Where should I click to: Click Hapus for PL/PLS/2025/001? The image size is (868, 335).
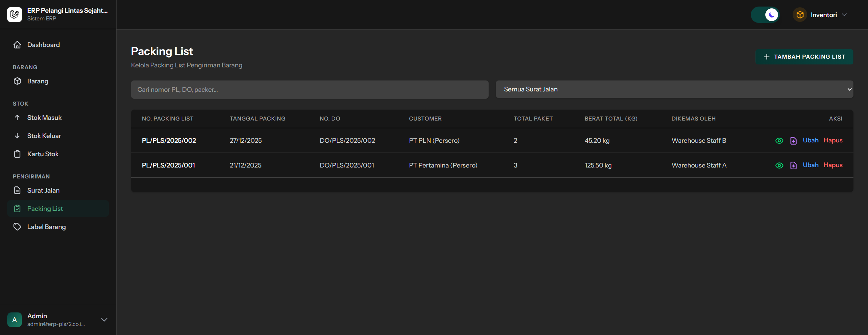pyautogui.click(x=833, y=165)
